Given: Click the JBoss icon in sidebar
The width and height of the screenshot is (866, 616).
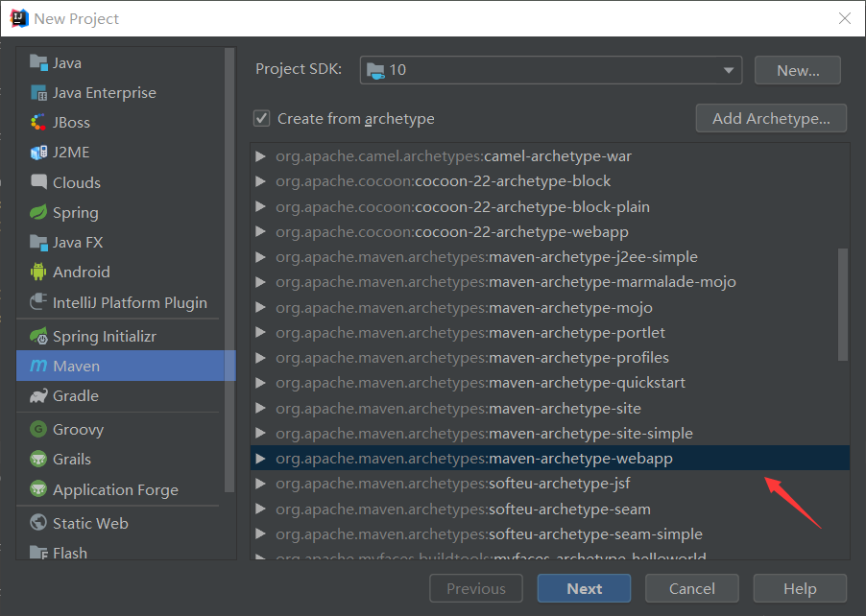Looking at the screenshot, I should [x=38, y=123].
